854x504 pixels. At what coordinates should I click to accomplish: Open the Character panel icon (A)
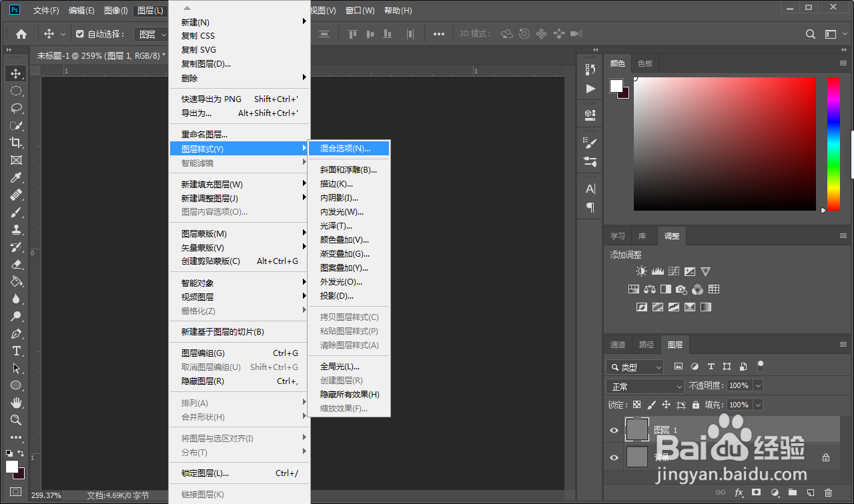tap(590, 189)
